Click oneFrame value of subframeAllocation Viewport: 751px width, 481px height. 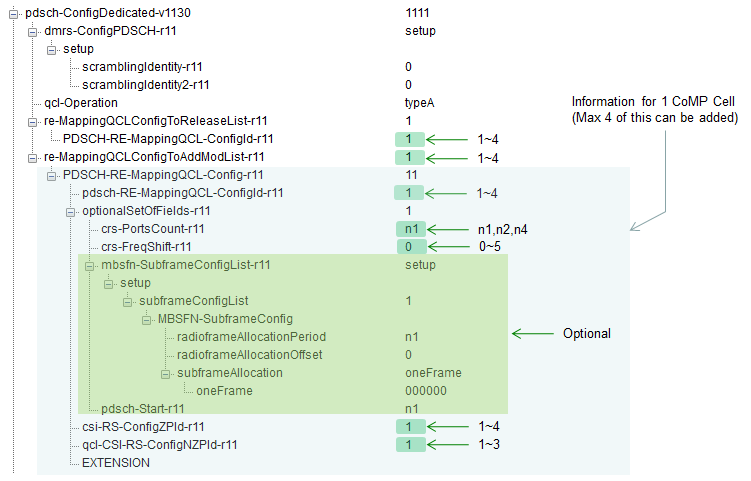click(x=433, y=373)
